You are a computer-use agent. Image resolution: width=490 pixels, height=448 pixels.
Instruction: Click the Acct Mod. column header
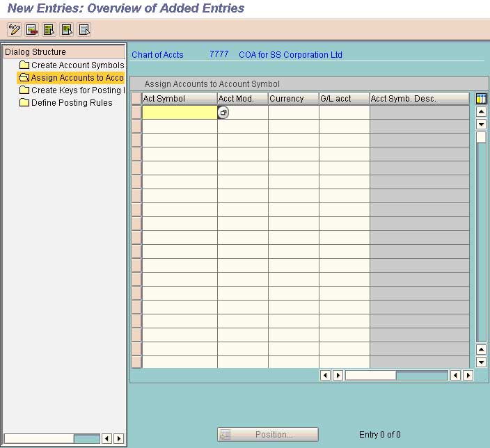pyautogui.click(x=243, y=99)
